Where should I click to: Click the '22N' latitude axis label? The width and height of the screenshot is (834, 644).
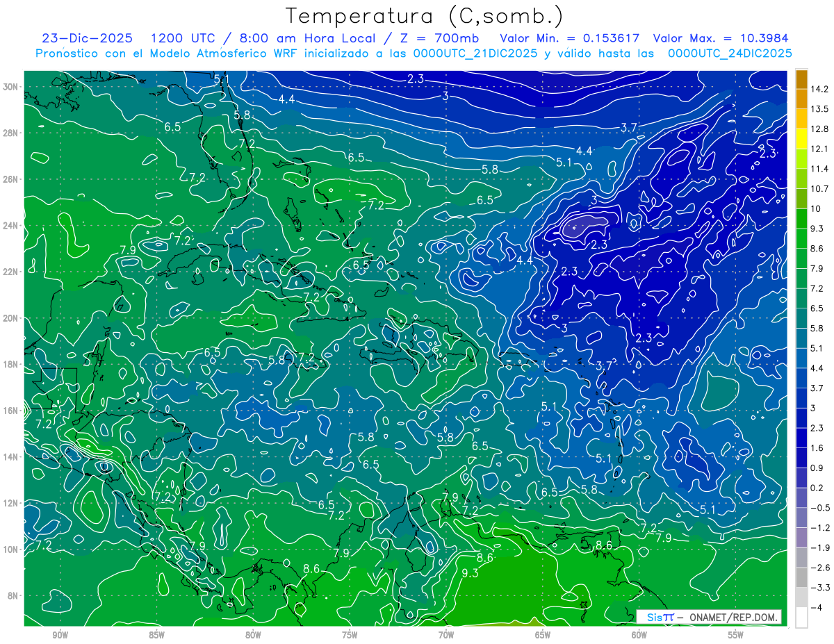tap(11, 272)
